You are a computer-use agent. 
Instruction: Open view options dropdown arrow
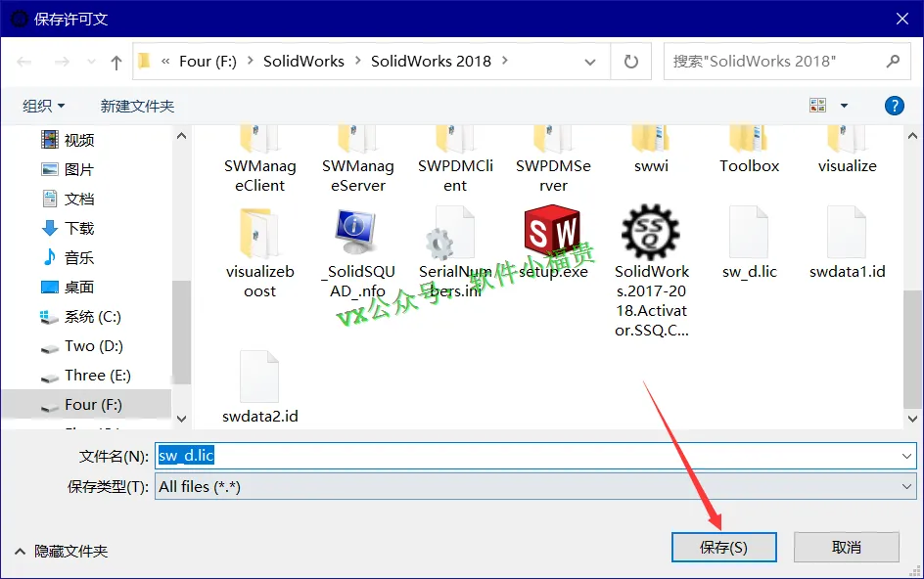tap(844, 106)
